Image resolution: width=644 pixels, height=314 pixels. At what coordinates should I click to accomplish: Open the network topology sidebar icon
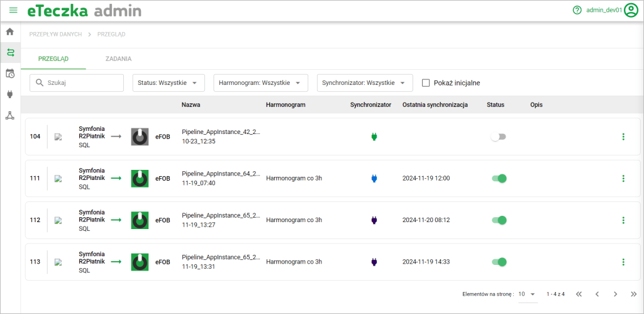(x=10, y=115)
